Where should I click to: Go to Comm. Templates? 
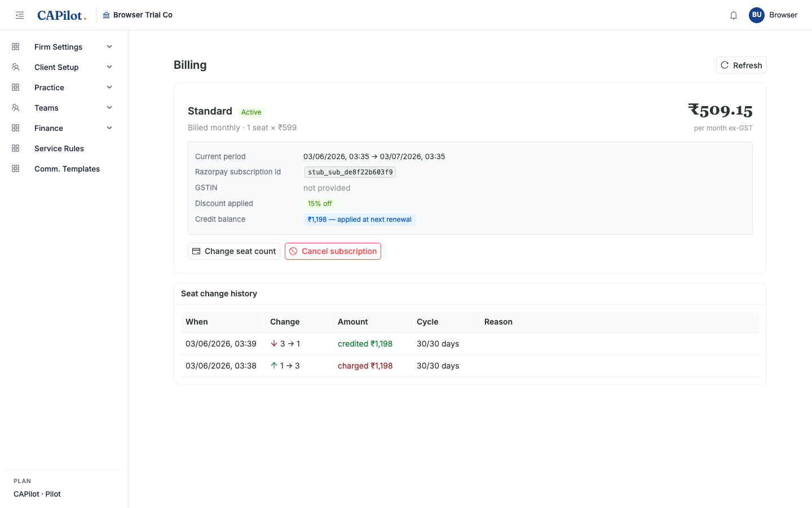click(x=64, y=169)
